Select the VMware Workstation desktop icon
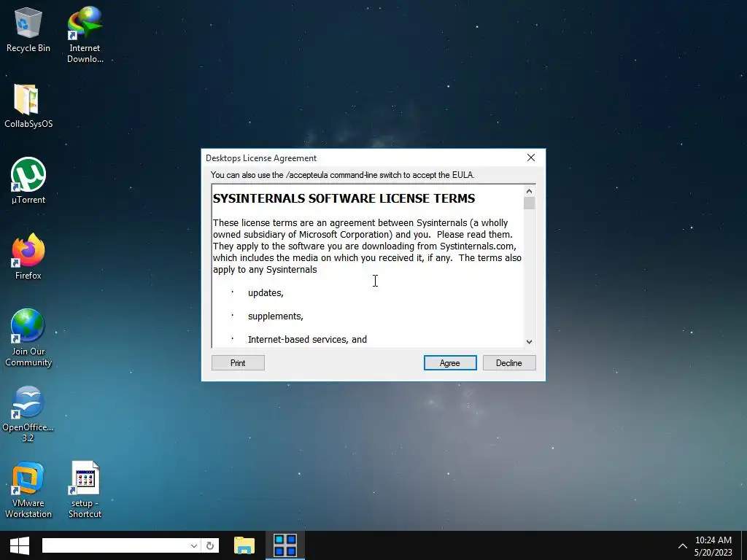The width and height of the screenshot is (747, 560). 28,489
